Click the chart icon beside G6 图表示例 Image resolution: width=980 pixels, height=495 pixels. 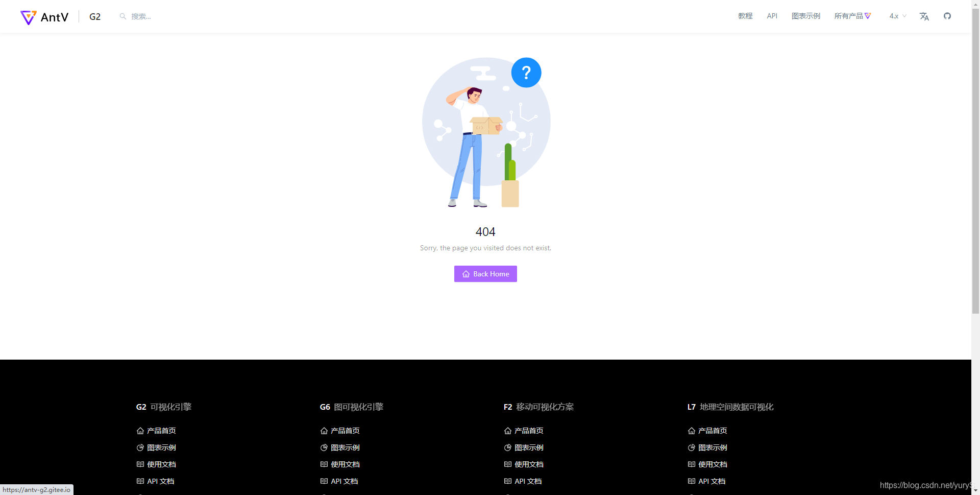(x=324, y=447)
